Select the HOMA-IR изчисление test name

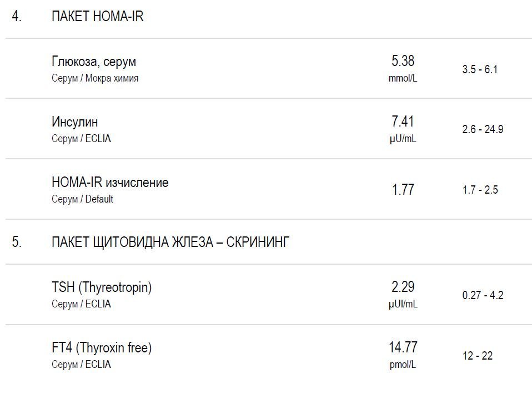click(110, 183)
